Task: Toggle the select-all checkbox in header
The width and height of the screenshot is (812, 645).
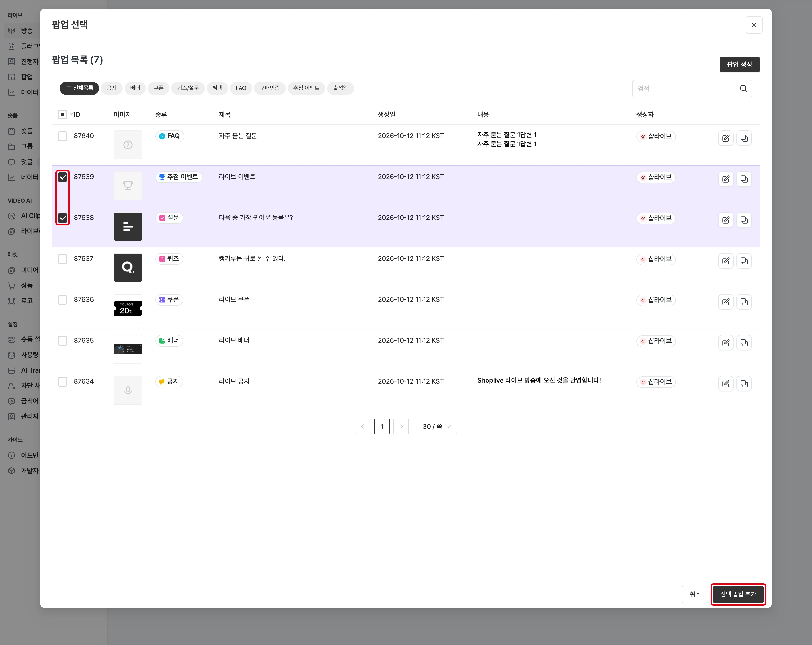Action: pos(63,115)
